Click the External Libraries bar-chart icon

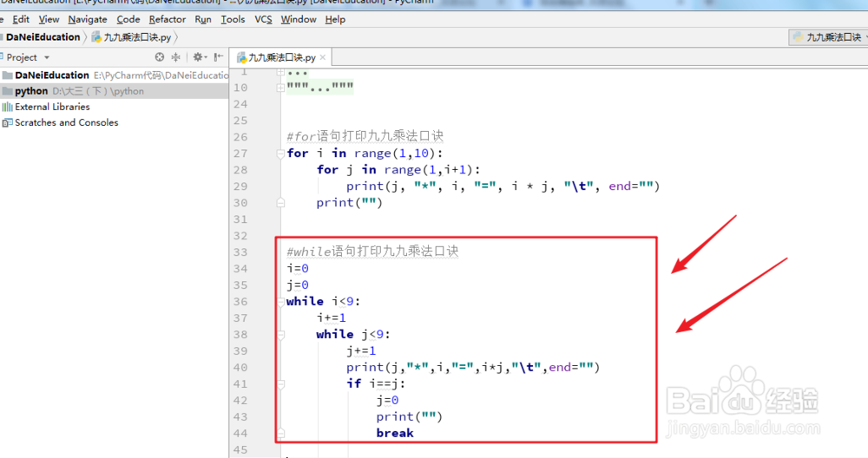(x=7, y=107)
